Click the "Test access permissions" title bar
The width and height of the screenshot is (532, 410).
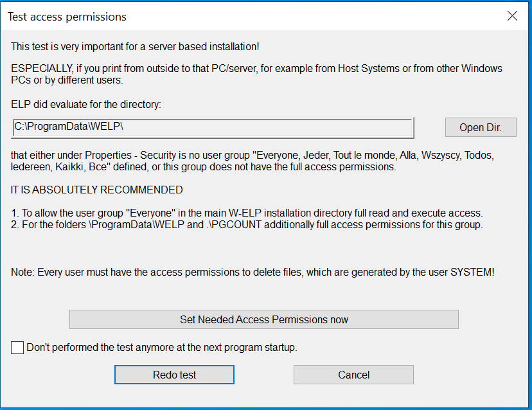(193, 17)
